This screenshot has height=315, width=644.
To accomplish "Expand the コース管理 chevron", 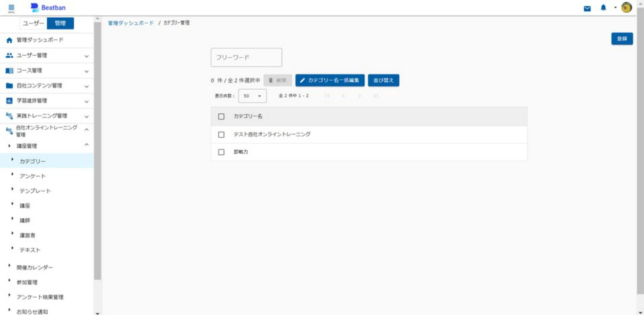I will tap(86, 71).
